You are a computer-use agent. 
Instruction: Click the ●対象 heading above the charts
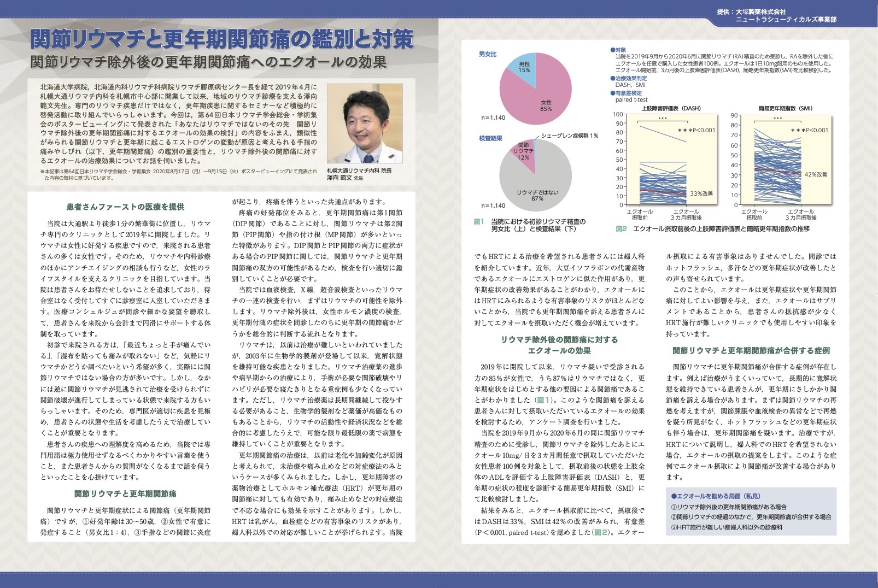click(x=618, y=50)
